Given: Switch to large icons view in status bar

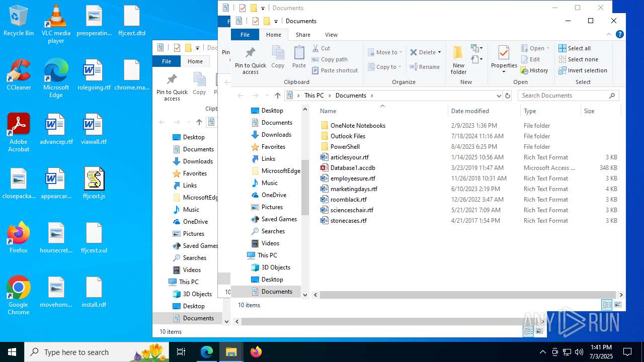Looking at the screenshot, I should (x=618, y=305).
